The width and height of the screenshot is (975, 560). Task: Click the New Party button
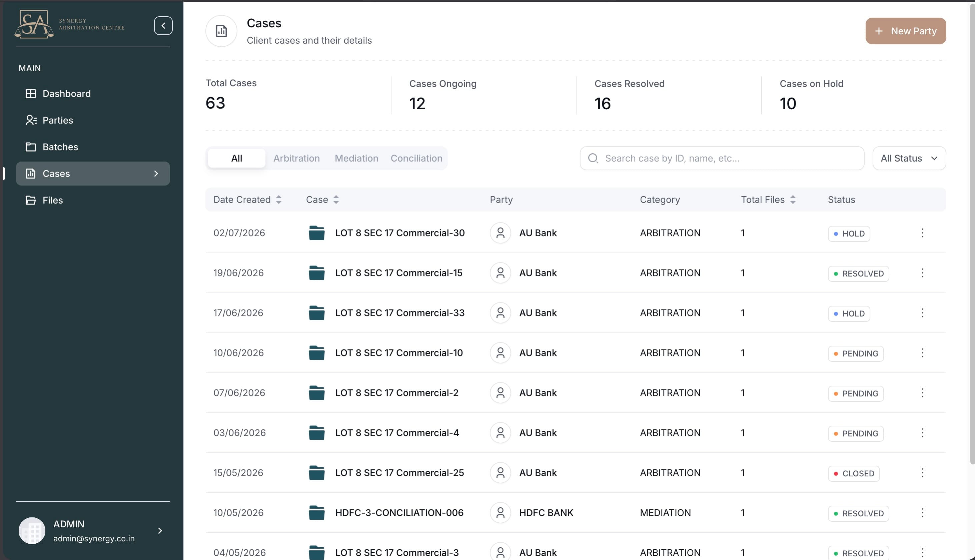click(x=905, y=31)
